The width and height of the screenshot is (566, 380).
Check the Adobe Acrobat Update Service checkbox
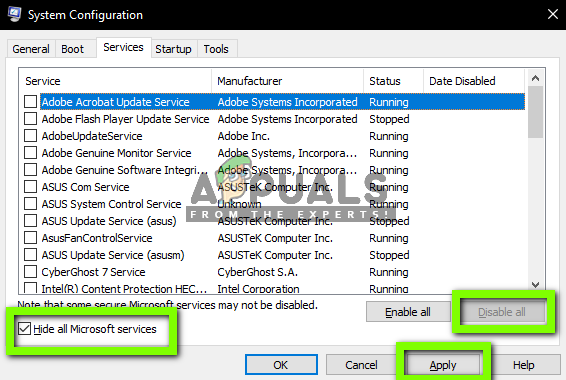tap(30, 102)
